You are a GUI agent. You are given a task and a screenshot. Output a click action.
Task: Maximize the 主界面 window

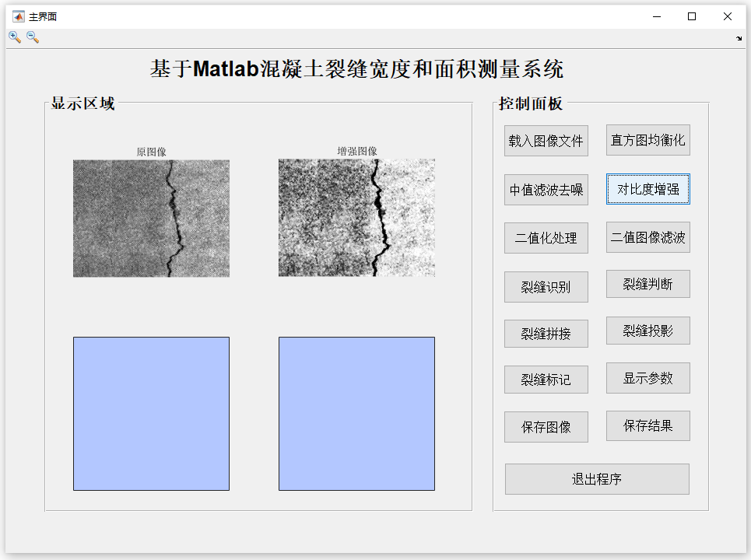click(x=692, y=17)
